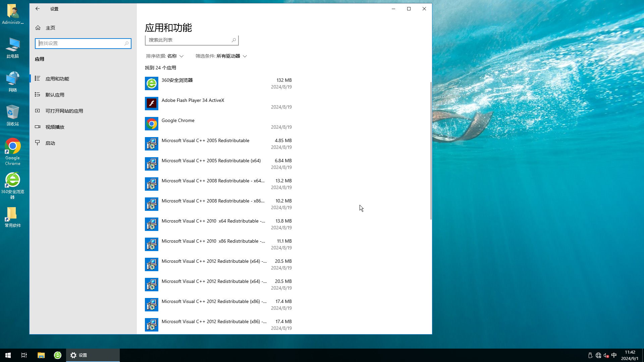Screen dimensions: 644x362
Task: Open sort-by dropdown (排序依据: 名称)
Action: pos(165,56)
